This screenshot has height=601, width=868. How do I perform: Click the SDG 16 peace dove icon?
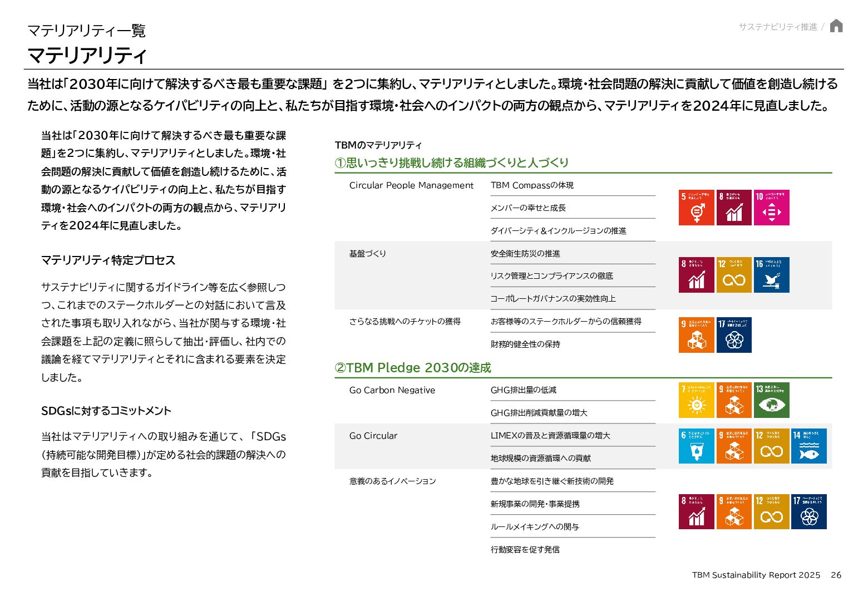click(x=771, y=275)
